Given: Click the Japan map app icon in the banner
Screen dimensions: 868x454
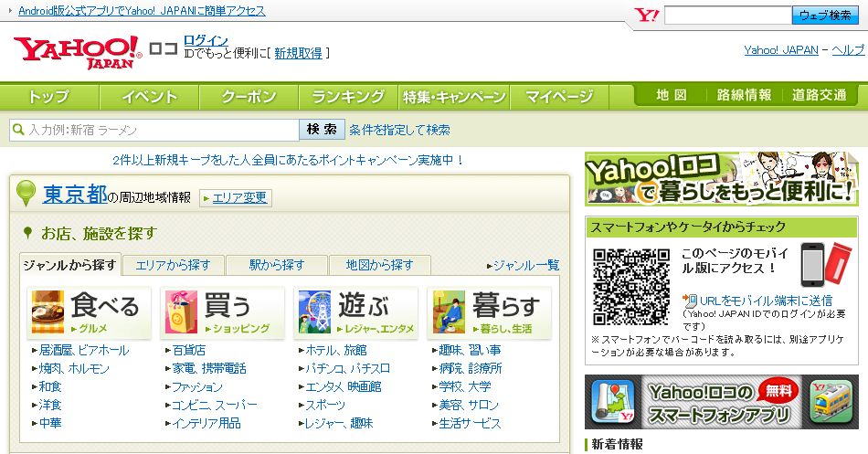Looking at the screenshot, I should pos(613,402).
